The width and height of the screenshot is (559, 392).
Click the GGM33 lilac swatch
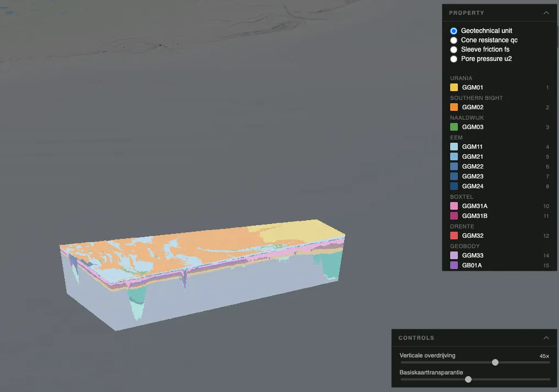click(454, 255)
